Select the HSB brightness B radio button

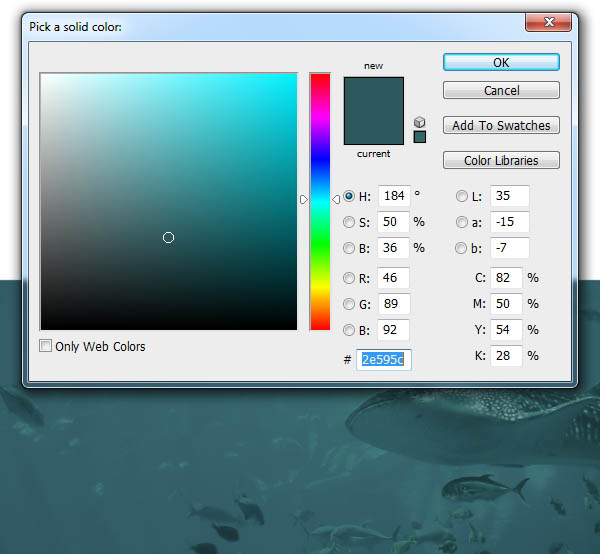pyautogui.click(x=349, y=248)
